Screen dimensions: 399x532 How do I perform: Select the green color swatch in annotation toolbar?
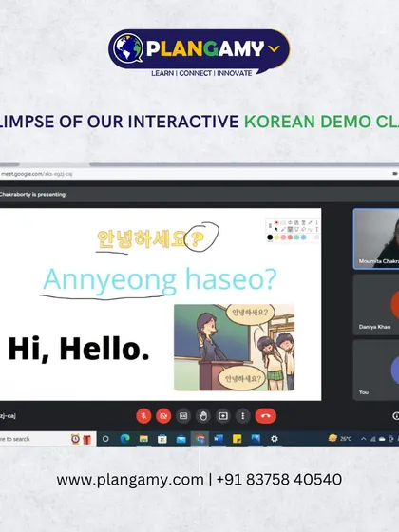click(296, 237)
